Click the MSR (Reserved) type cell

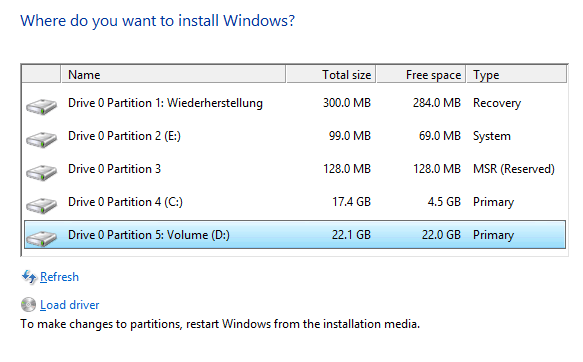(x=513, y=169)
